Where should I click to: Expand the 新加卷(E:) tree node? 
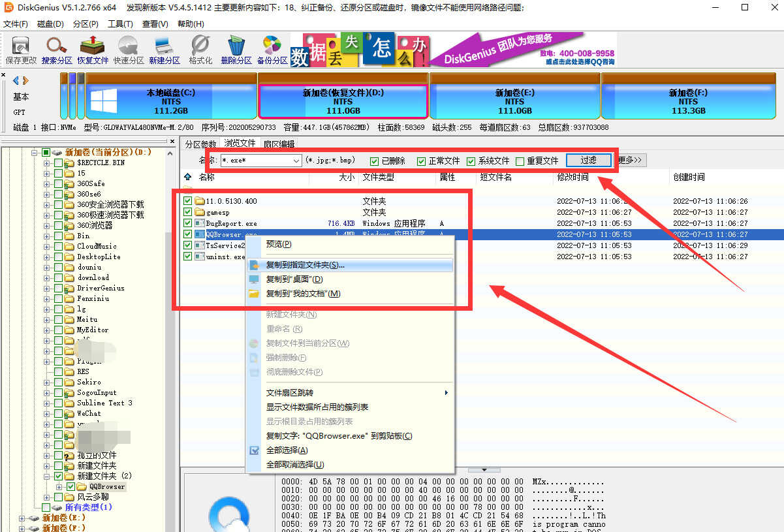(22, 518)
